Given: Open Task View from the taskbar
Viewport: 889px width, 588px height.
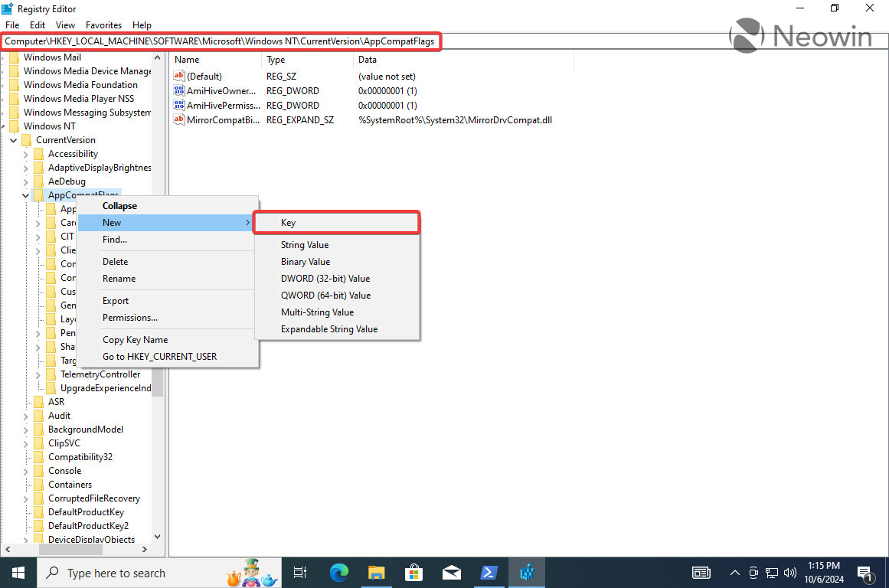Looking at the screenshot, I should [300, 573].
